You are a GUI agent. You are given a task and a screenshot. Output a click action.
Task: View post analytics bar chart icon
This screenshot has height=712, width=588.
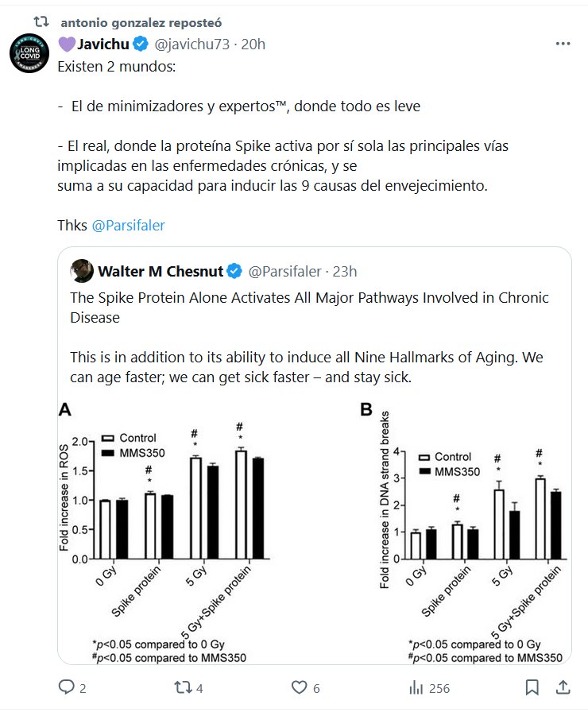tap(416, 687)
